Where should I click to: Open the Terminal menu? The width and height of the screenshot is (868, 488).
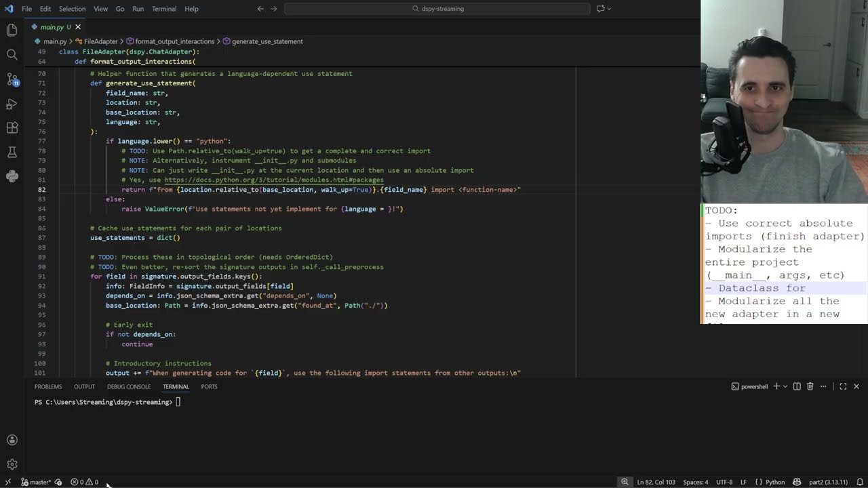pyautogui.click(x=163, y=9)
